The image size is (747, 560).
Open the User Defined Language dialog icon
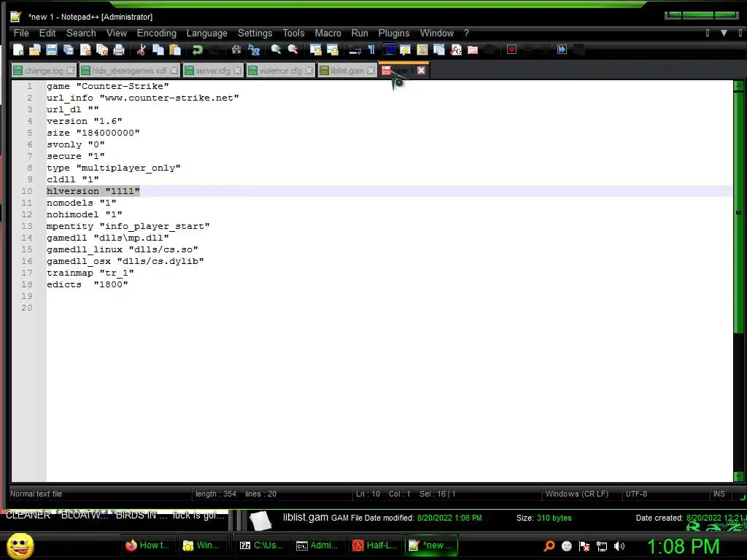tap(406, 50)
